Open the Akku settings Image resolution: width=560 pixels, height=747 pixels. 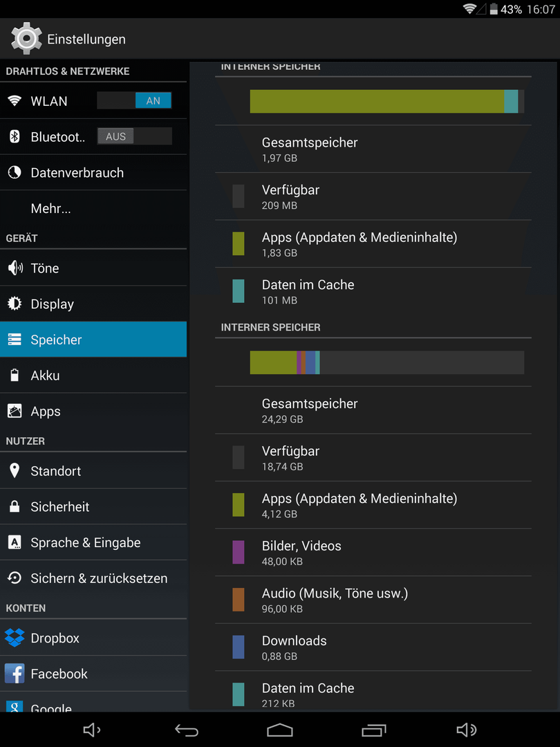click(x=93, y=375)
